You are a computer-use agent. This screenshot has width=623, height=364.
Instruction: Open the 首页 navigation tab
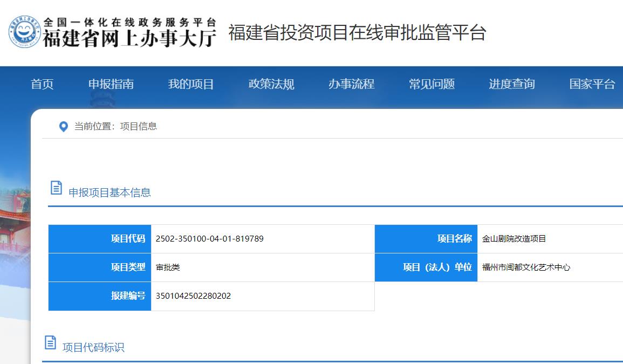(42, 84)
